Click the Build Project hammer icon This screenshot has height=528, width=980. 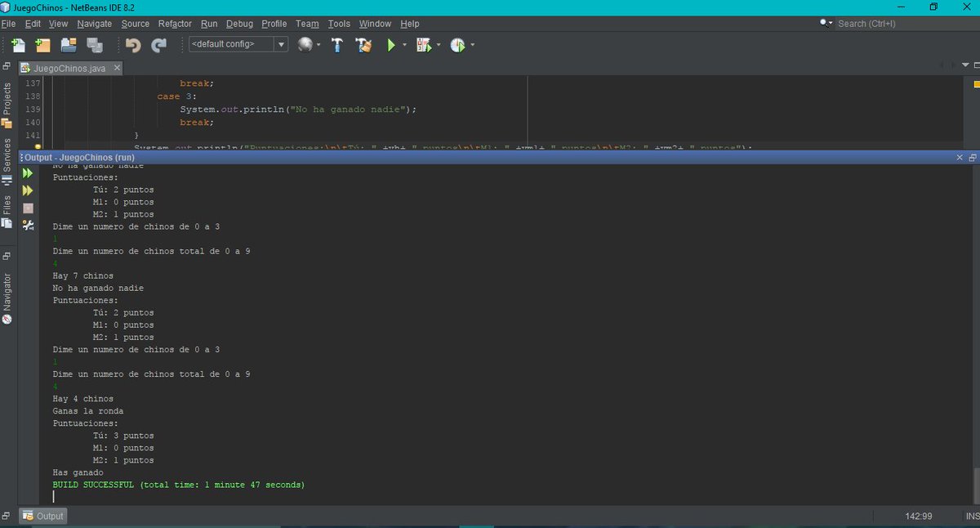336,45
